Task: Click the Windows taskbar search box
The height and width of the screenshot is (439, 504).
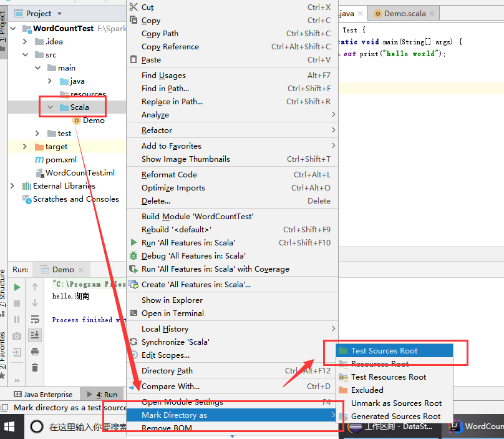Action: pos(87,427)
